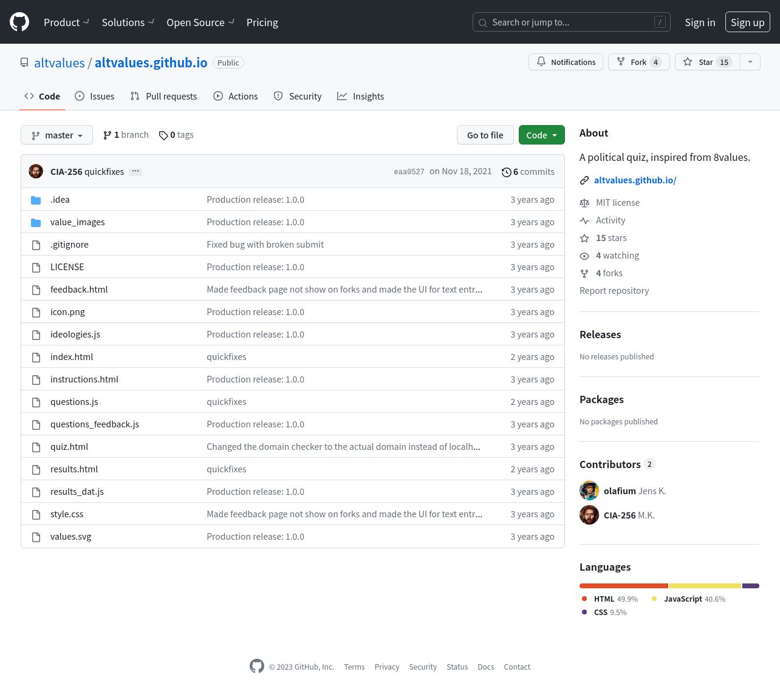This screenshot has height=700, width=780.
Task: Open feedback.html file
Action: point(79,290)
